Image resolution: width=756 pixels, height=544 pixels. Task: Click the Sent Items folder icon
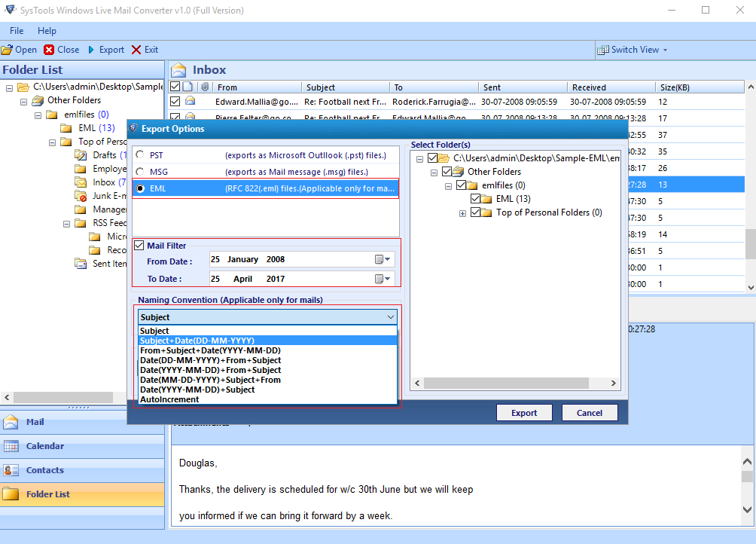coord(81,263)
